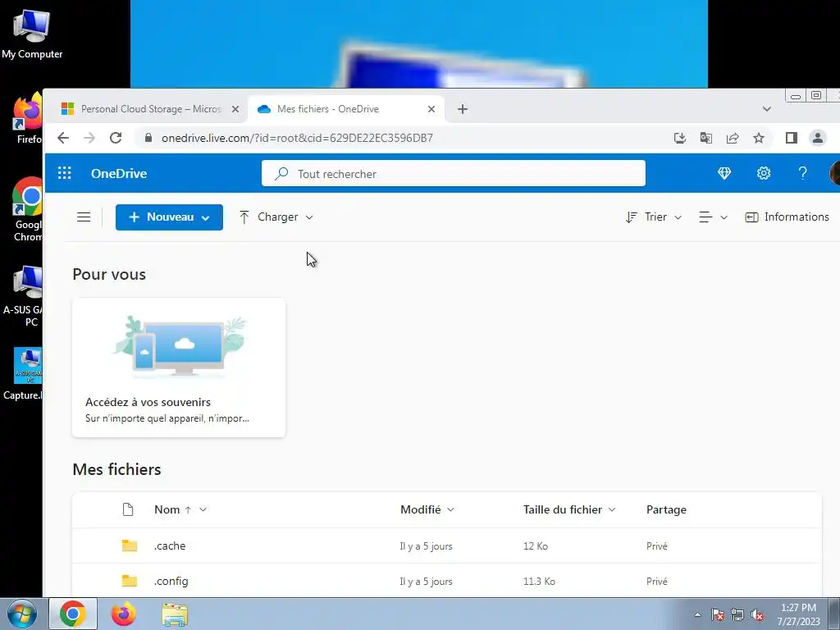The width and height of the screenshot is (840, 630).
Task: Click Privé sharing status for .cache
Action: point(657,546)
